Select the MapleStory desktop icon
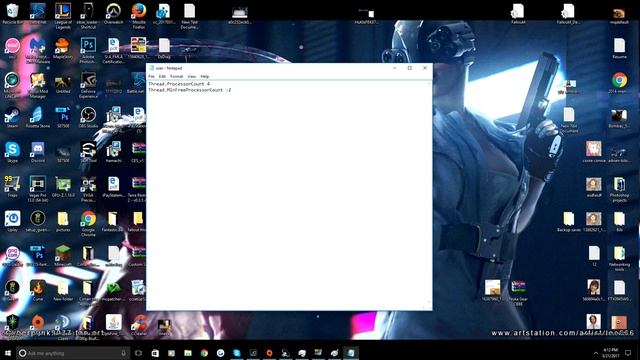 coord(63,48)
